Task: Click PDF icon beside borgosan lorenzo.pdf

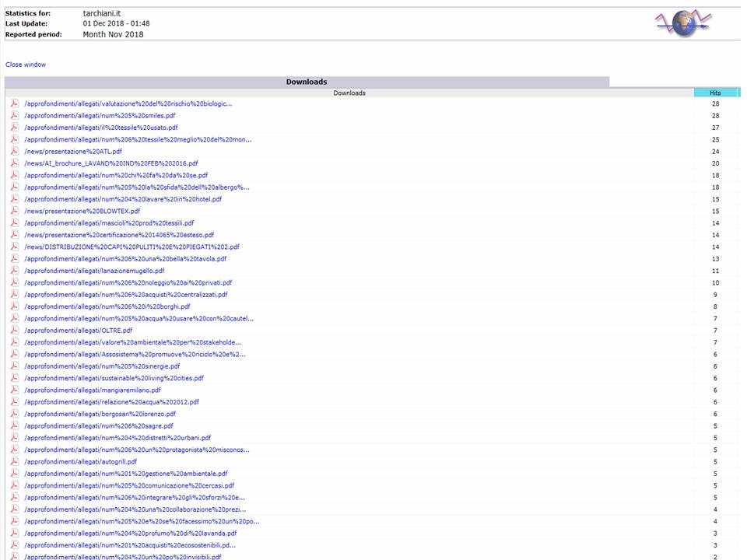Action: coord(14,414)
